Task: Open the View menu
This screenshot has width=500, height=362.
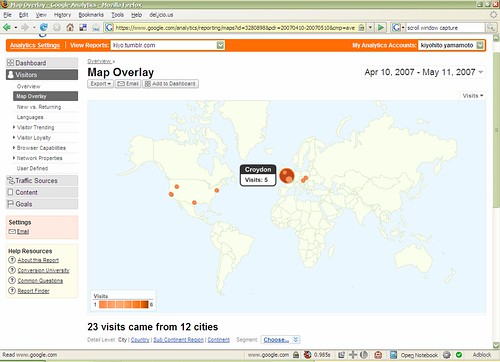Action: (x=41, y=15)
